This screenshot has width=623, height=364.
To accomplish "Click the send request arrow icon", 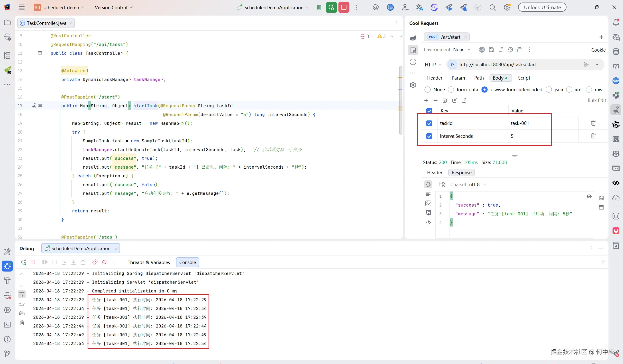I will [x=586, y=65].
